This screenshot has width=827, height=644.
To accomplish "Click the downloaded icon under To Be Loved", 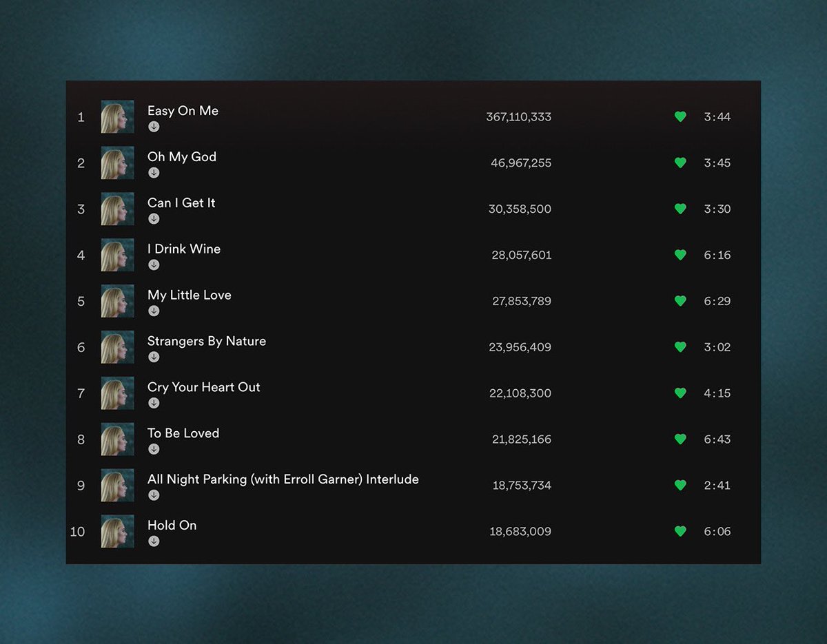I will [x=154, y=449].
